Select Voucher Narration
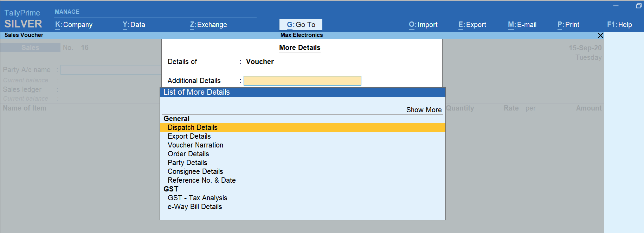The height and width of the screenshot is (233, 644). coord(303,145)
